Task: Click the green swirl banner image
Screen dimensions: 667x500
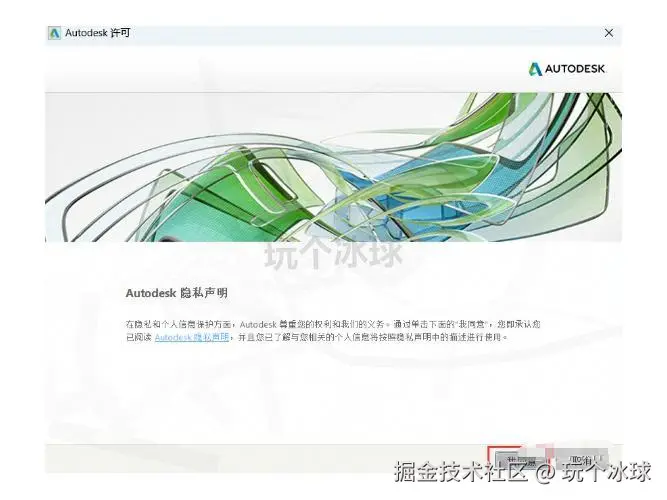Action: tap(334, 167)
